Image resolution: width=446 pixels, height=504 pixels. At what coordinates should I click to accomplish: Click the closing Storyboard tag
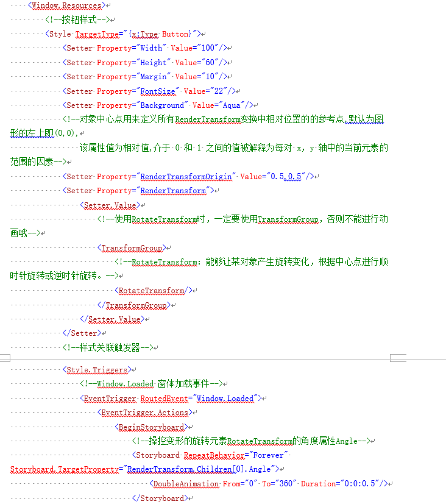click(x=160, y=499)
